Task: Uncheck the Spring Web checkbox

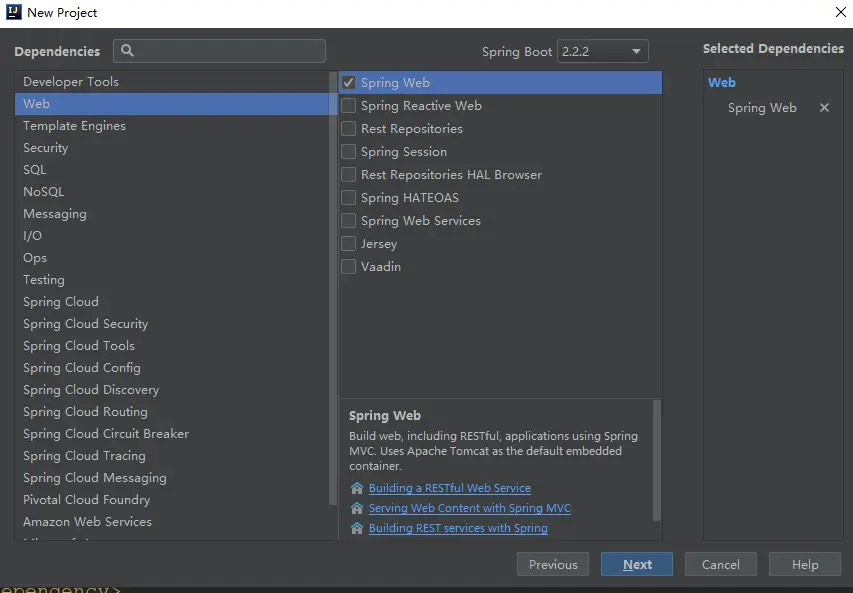Action: pos(348,83)
